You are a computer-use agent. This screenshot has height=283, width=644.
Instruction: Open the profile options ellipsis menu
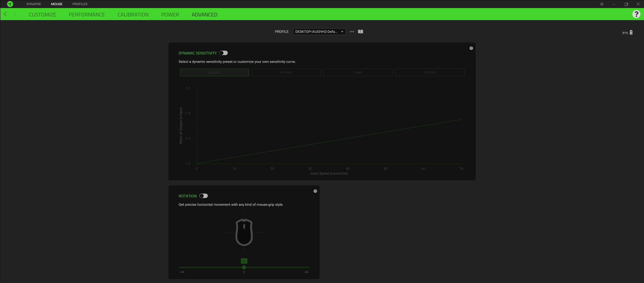pyautogui.click(x=352, y=32)
